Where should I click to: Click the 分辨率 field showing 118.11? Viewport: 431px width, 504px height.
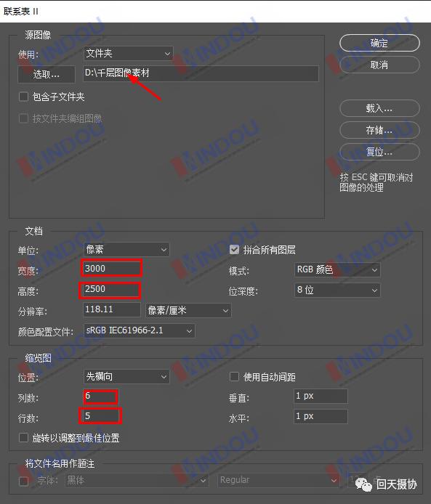[x=112, y=310]
